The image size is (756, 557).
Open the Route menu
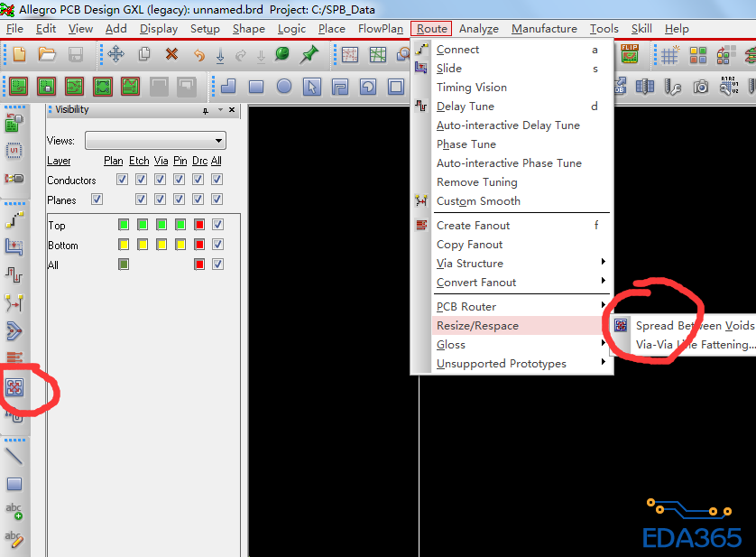pyautogui.click(x=431, y=29)
